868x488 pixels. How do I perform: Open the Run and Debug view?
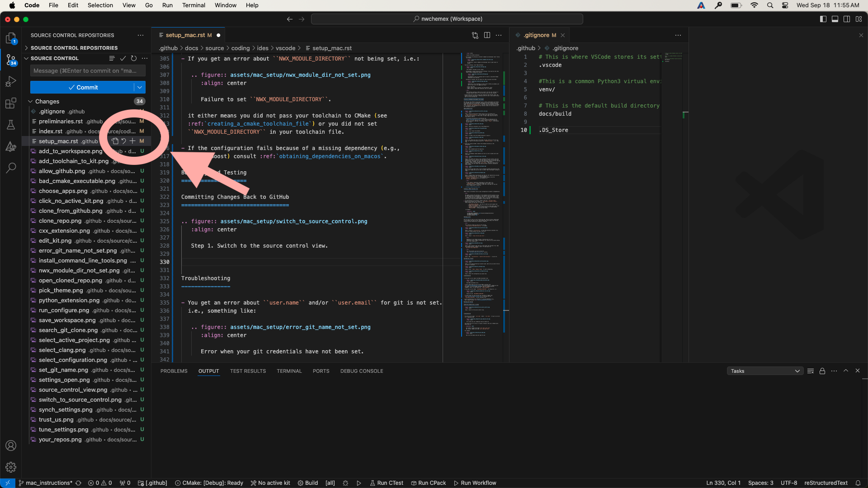point(11,81)
